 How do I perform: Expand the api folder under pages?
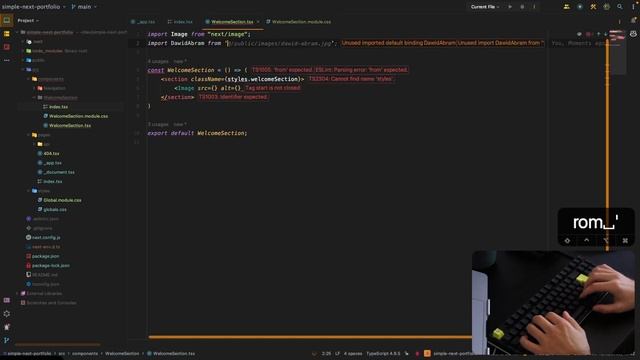(x=34, y=144)
